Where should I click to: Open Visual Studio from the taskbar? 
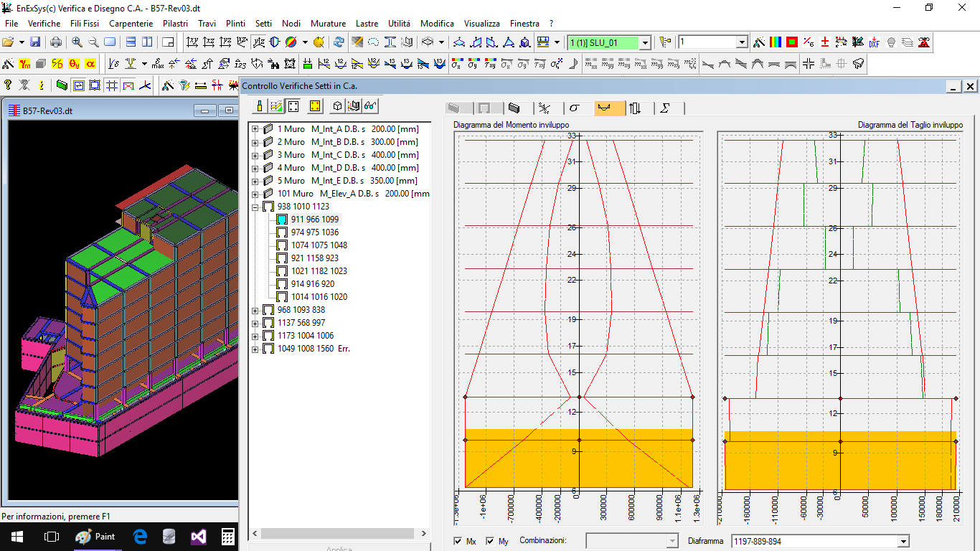pos(199,537)
